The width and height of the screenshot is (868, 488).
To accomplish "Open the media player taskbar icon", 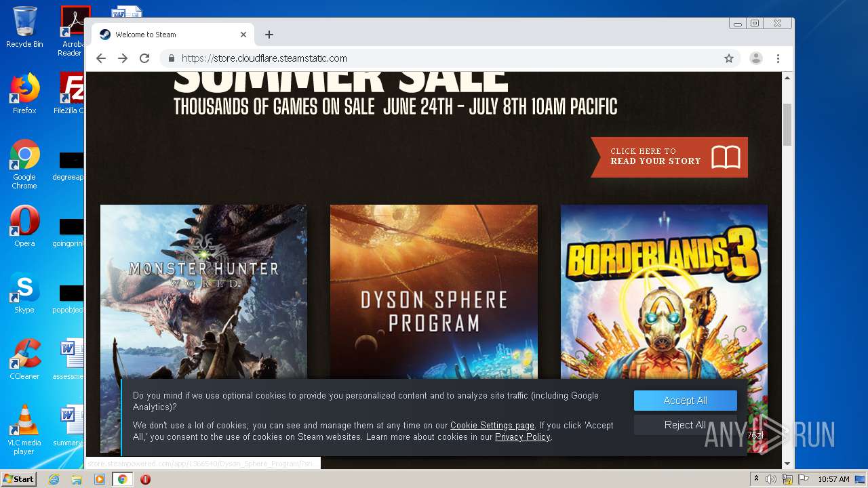I will click(100, 479).
